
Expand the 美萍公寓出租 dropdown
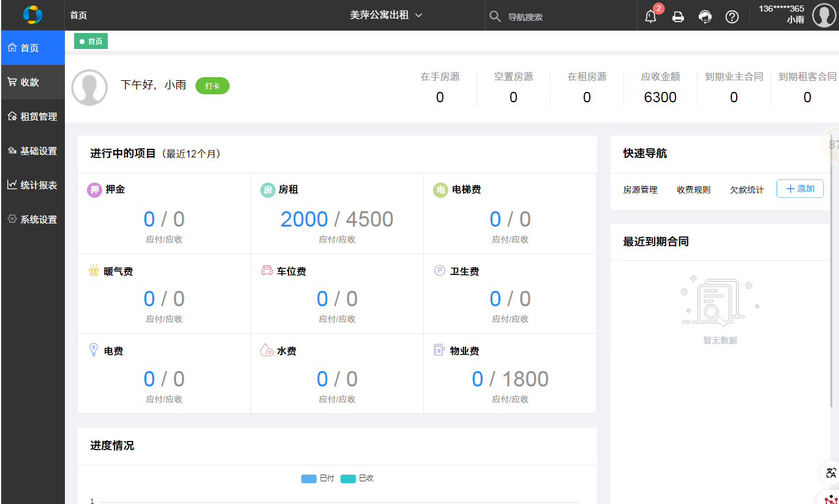[x=386, y=15]
